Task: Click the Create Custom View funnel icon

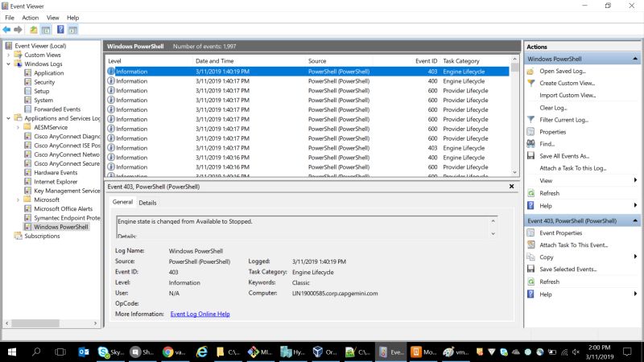Action: point(530,83)
